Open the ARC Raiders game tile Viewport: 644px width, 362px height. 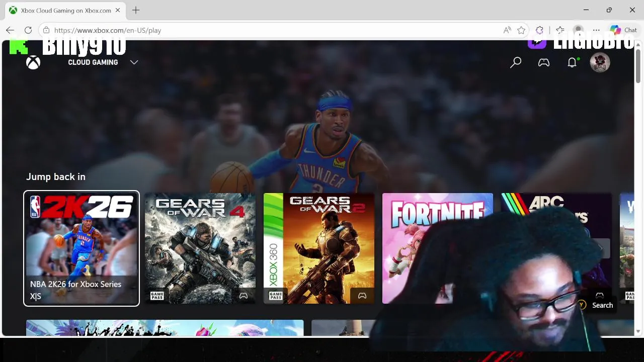[x=556, y=248]
